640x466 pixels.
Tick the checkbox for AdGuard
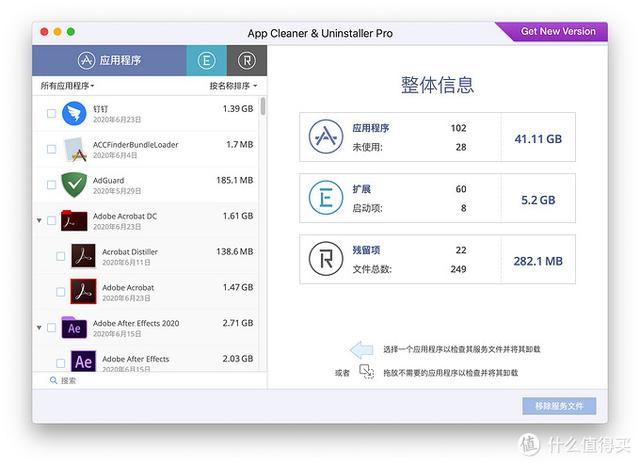[x=51, y=184]
